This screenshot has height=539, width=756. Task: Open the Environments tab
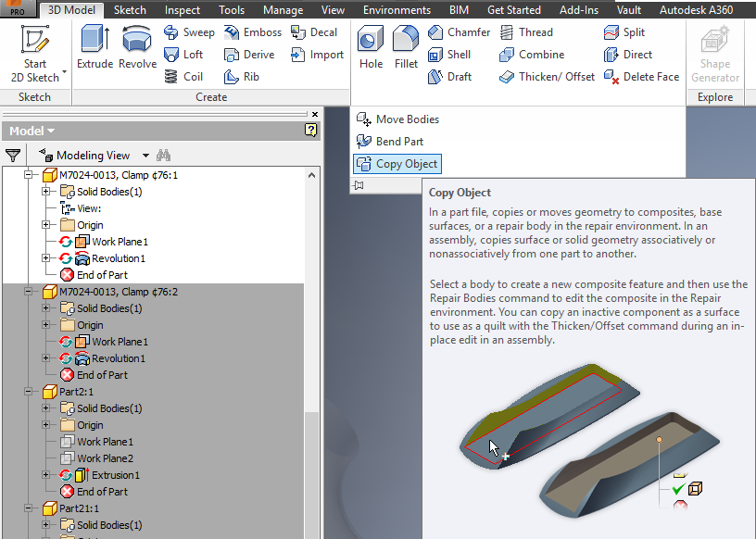pos(397,9)
